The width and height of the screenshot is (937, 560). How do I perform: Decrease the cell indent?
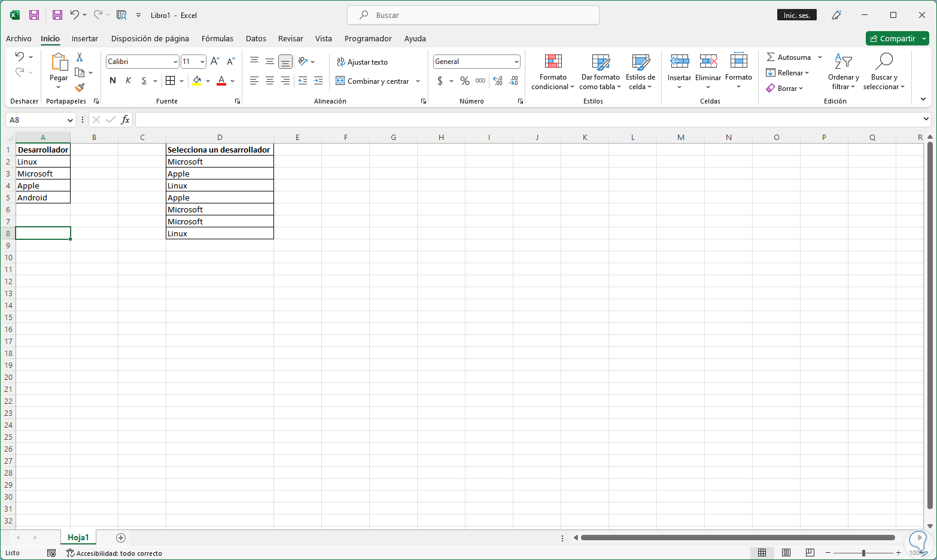[x=303, y=81]
